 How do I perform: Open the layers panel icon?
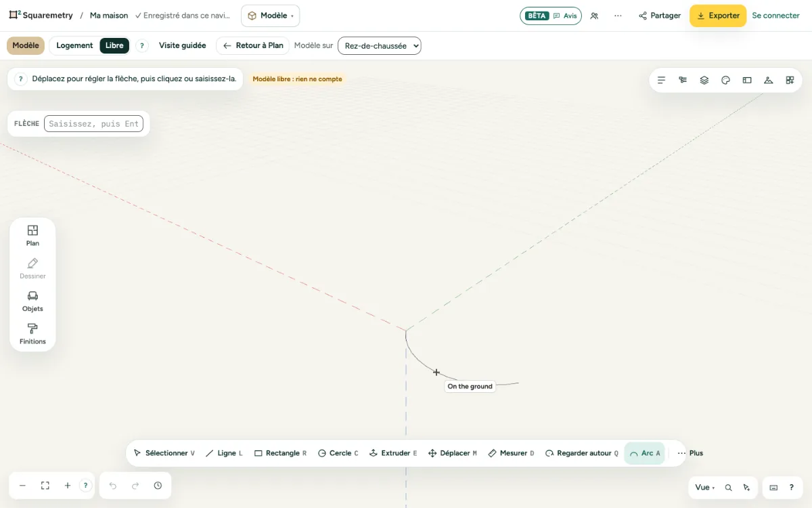coord(704,80)
